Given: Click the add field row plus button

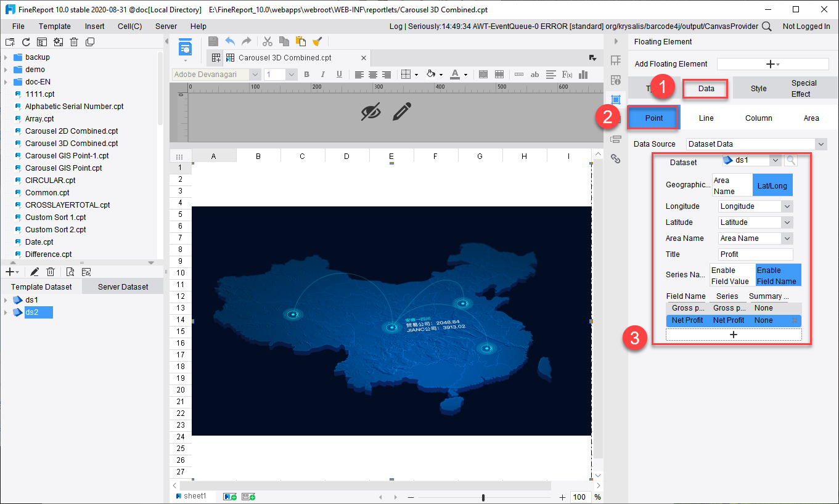Looking at the screenshot, I should (x=734, y=335).
